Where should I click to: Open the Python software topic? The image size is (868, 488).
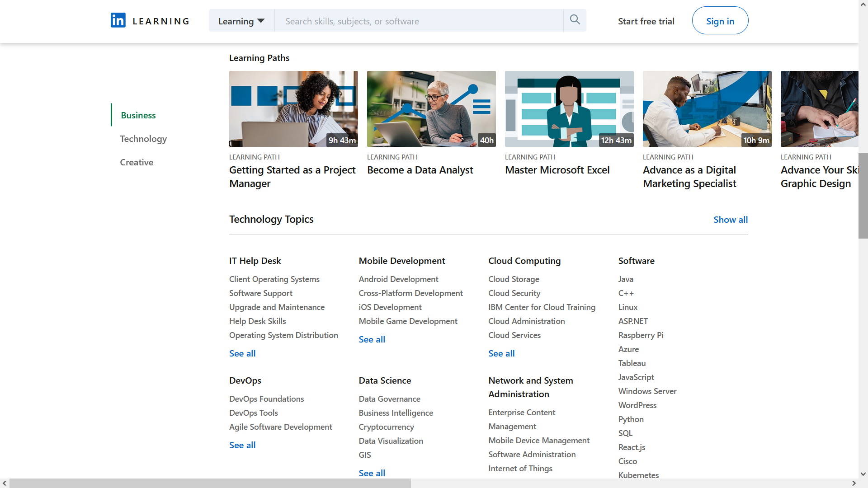(631, 419)
